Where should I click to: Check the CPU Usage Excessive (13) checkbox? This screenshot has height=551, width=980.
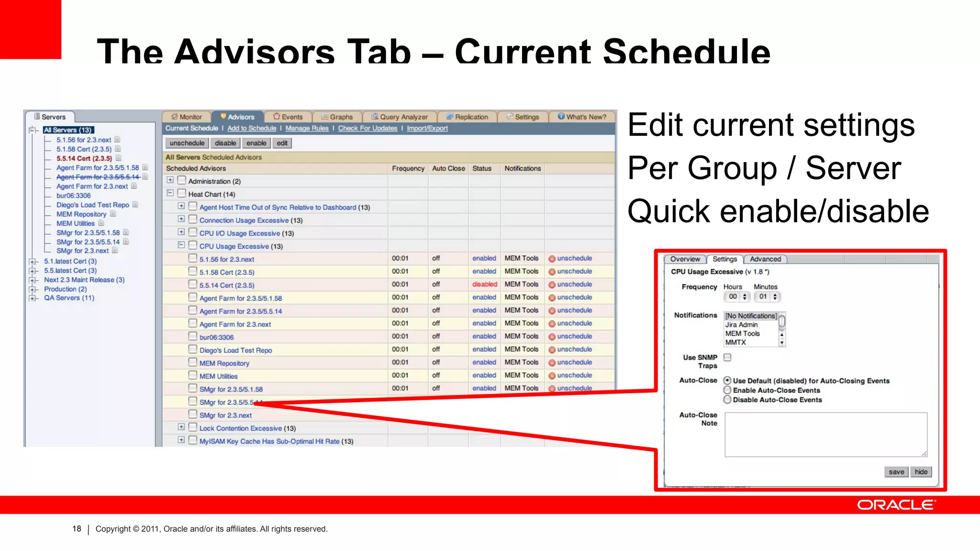coord(193,245)
